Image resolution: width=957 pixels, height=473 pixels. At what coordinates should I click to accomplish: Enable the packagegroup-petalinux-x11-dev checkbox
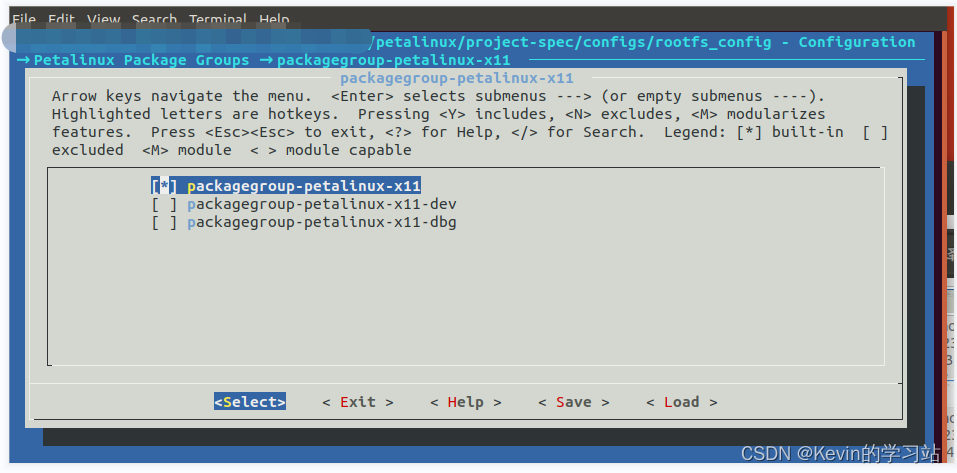click(164, 204)
